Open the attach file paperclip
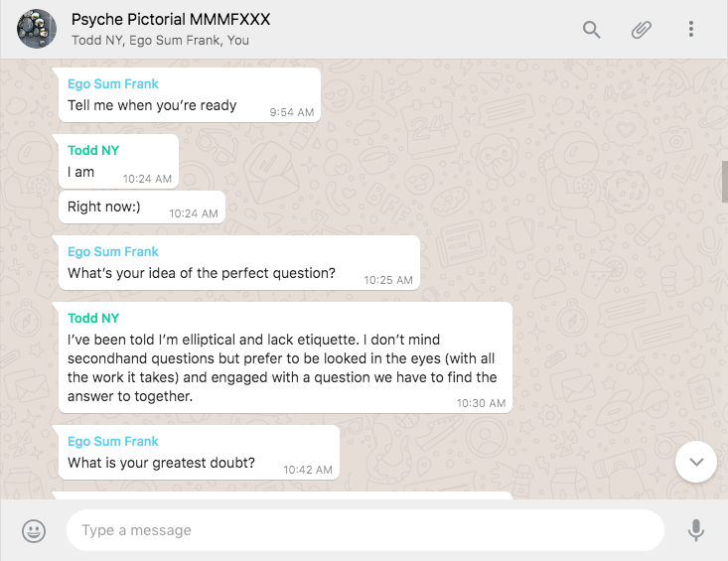728x561 pixels. (642, 30)
